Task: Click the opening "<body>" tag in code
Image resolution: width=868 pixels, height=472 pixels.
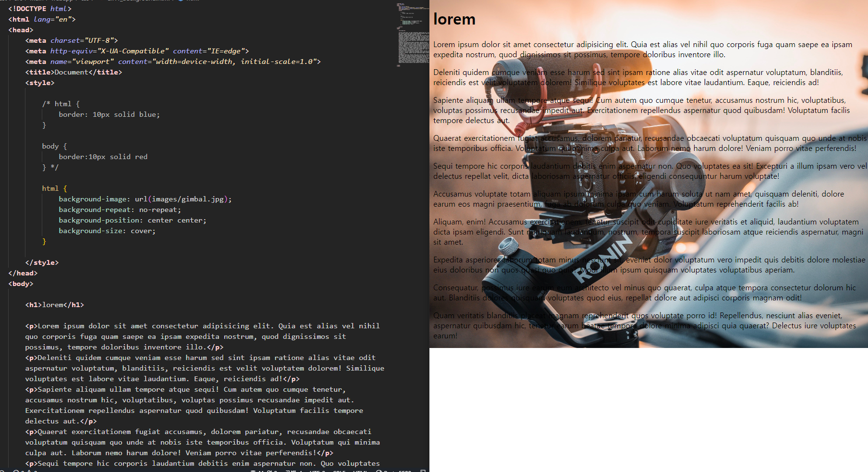Action: (x=21, y=284)
